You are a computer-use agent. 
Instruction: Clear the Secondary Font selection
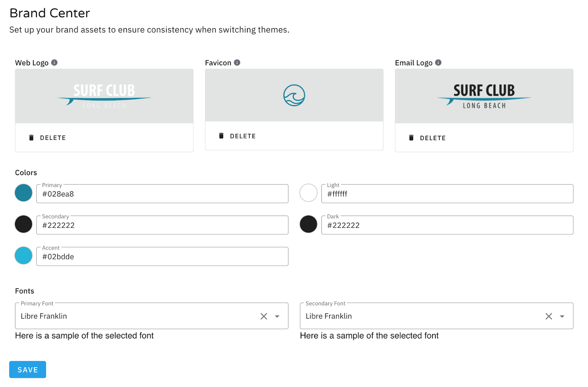pos(549,316)
